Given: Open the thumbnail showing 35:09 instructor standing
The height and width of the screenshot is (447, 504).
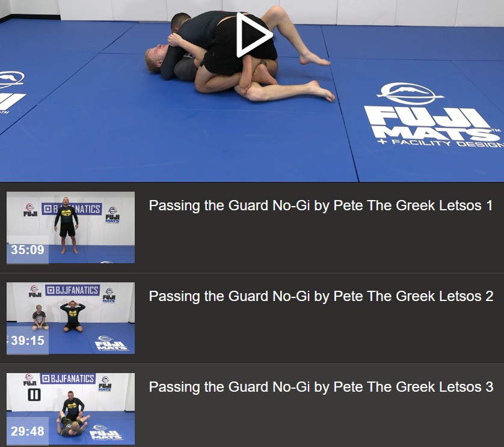Looking at the screenshot, I should point(70,227).
